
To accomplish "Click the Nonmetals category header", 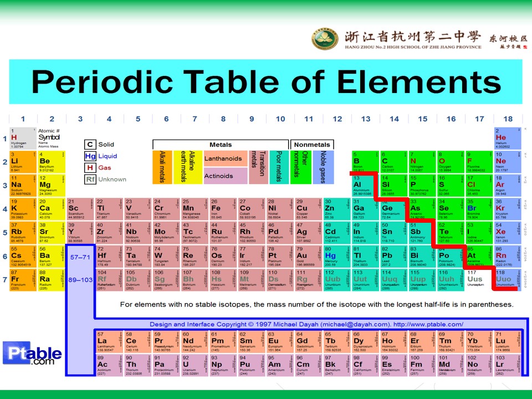I will (x=312, y=145).
